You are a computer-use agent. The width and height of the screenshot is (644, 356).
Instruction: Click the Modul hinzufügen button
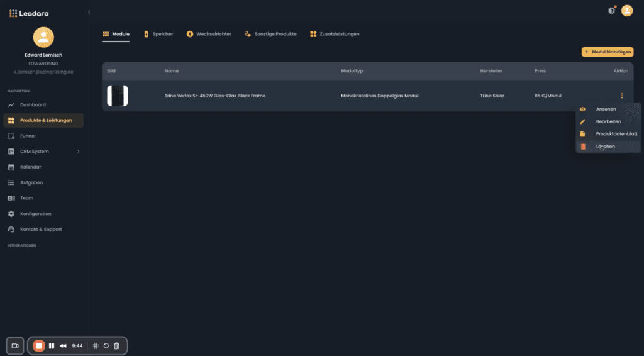(x=608, y=52)
